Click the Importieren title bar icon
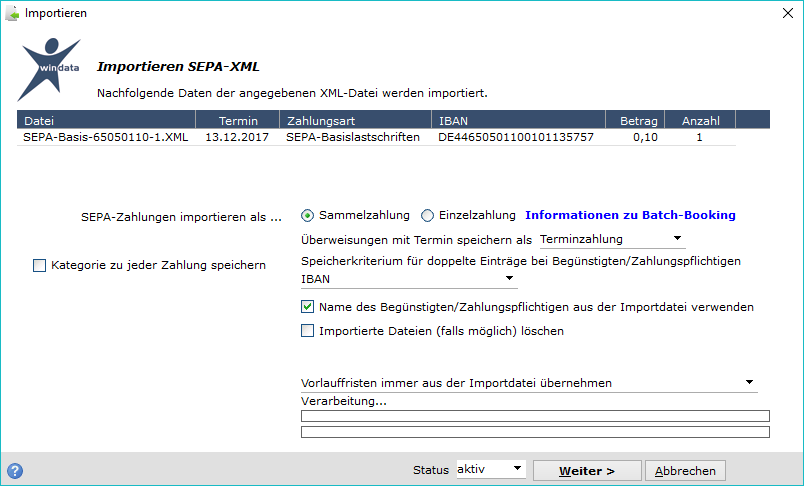 pos(12,13)
